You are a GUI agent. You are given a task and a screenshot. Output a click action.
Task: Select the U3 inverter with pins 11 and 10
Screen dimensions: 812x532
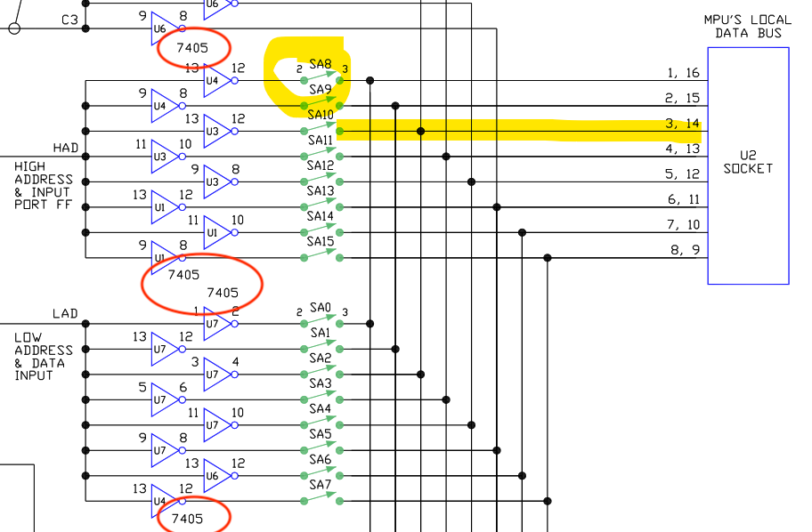click(163, 157)
